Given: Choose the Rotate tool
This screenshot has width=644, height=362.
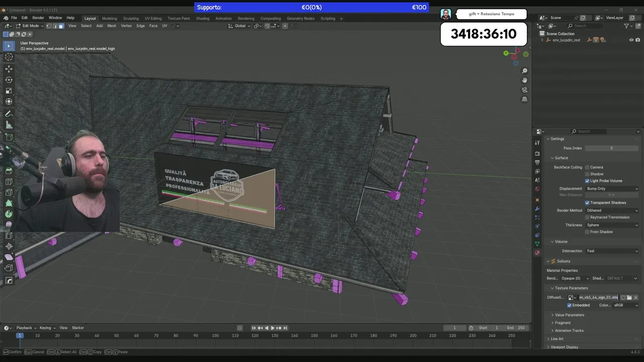Looking at the screenshot, I should [9, 80].
